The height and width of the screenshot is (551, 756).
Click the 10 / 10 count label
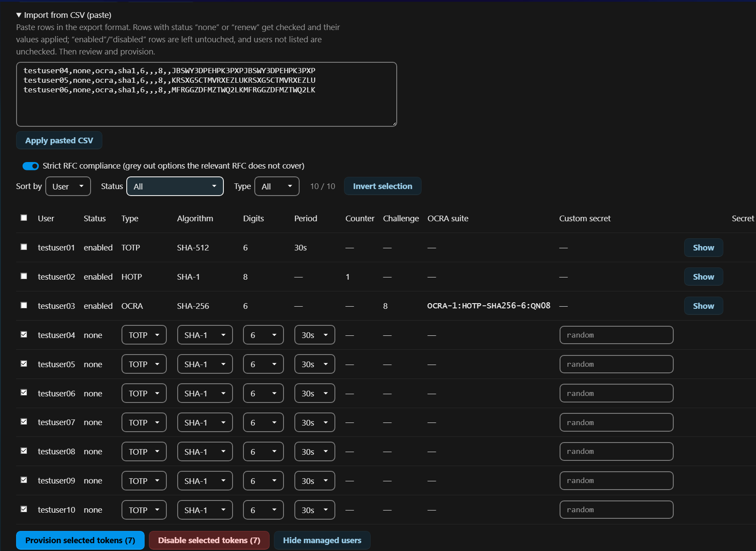[323, 186]
